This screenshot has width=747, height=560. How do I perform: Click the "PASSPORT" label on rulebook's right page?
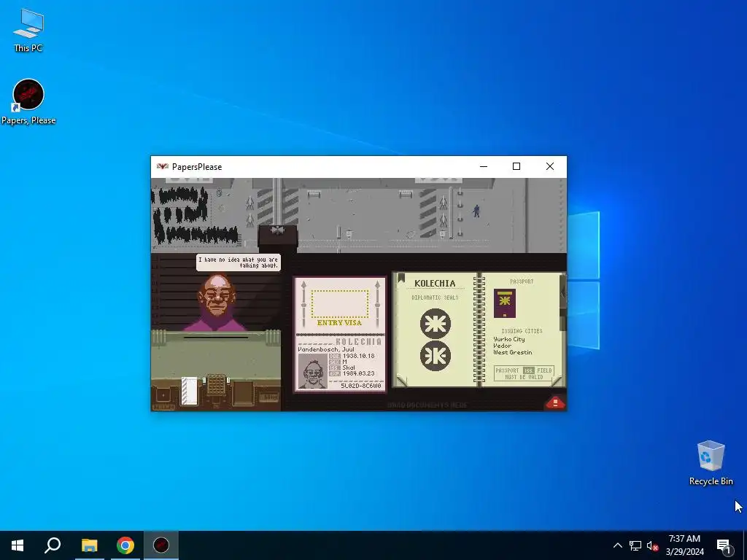tap(522, 281)
